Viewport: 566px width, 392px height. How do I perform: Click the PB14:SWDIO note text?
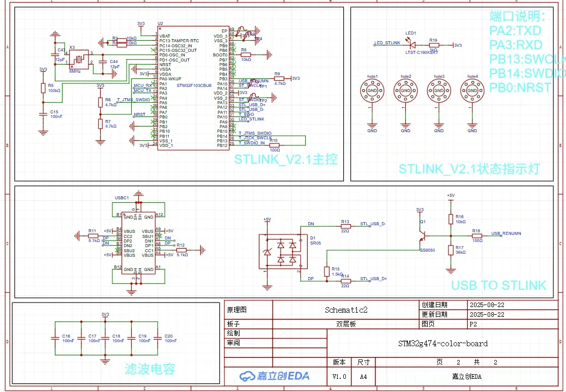pos(527,73)
